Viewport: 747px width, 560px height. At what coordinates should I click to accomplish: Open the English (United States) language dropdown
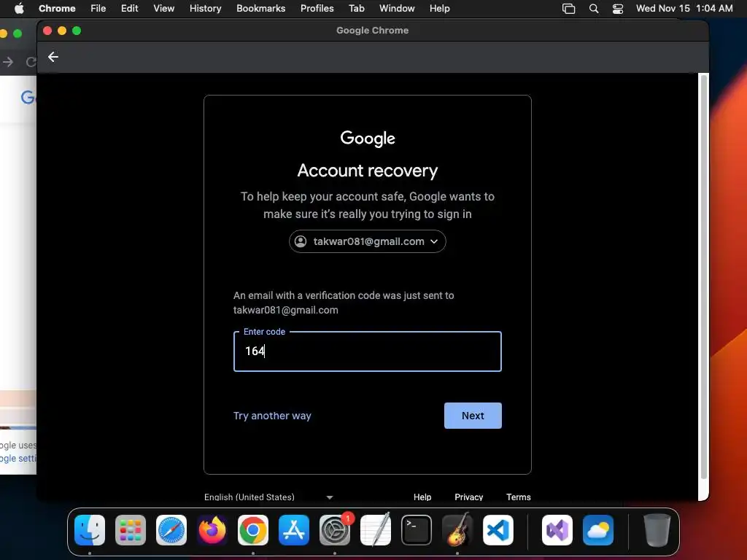[x=268, y=497]
